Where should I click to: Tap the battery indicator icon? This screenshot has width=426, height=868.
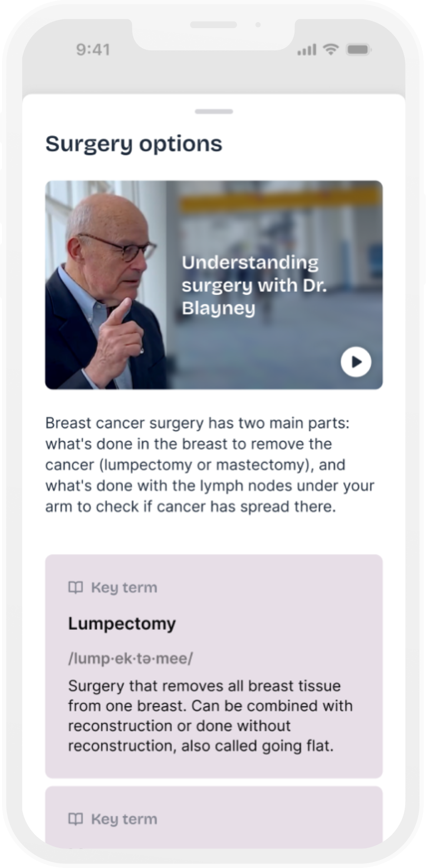pyautogui.click(x=358, y=50)
